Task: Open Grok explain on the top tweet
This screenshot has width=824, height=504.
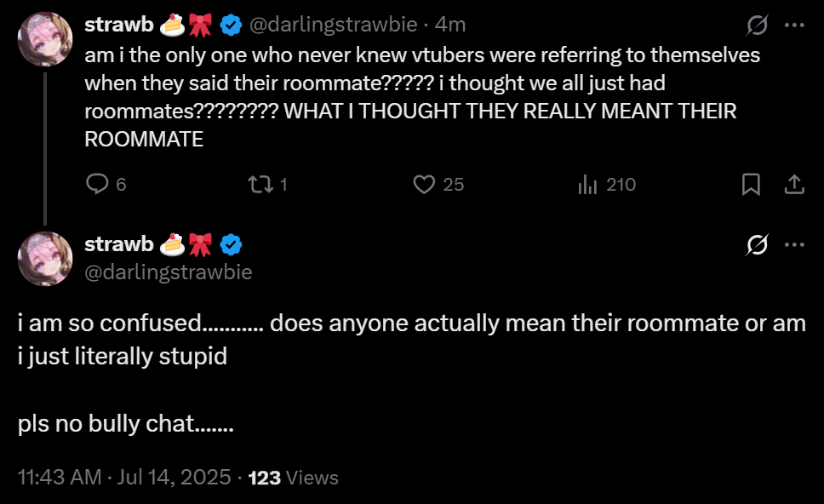Action: click(x=756, y=26)
